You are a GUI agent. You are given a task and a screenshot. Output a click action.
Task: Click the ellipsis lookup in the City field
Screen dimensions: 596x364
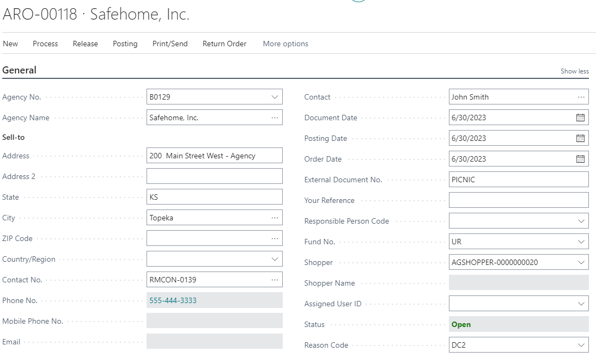[x=275, y=218]
